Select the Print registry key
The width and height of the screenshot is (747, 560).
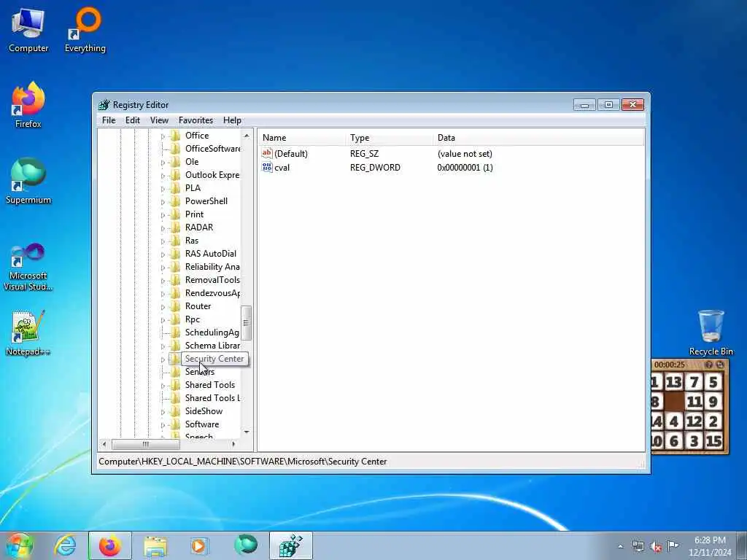[x=194, y=214]
